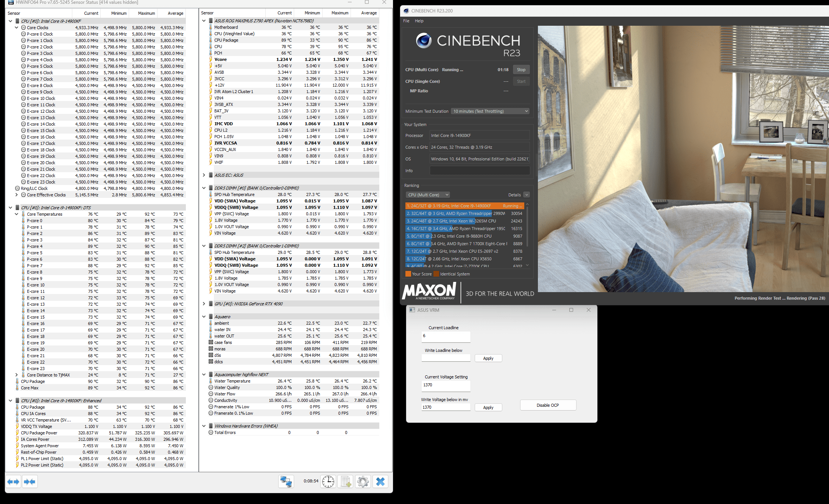Expand Core Distance to TjMAX
This screenshot has width=829, height=504.
point(17,375)
